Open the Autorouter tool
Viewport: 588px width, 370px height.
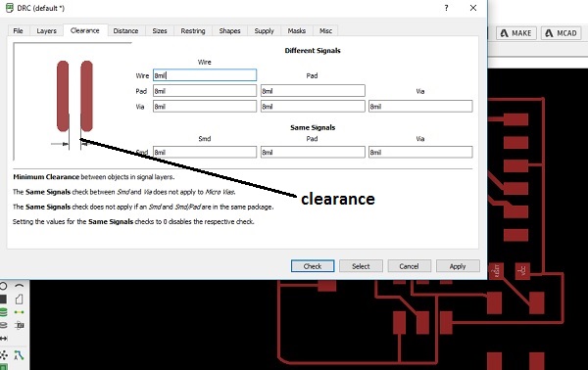(20, 354)
